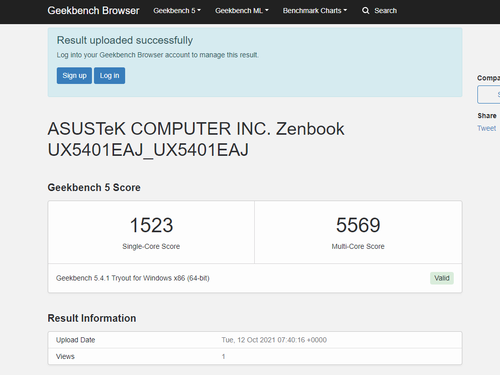Click the Views row in Result Information
The height and width of the screenshot is (375, 500).
pyautogui.click(x=255, y=356)
